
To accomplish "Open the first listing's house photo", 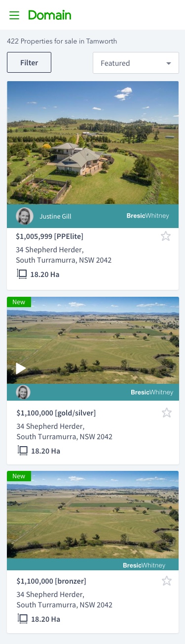I will tap(93, 143).
